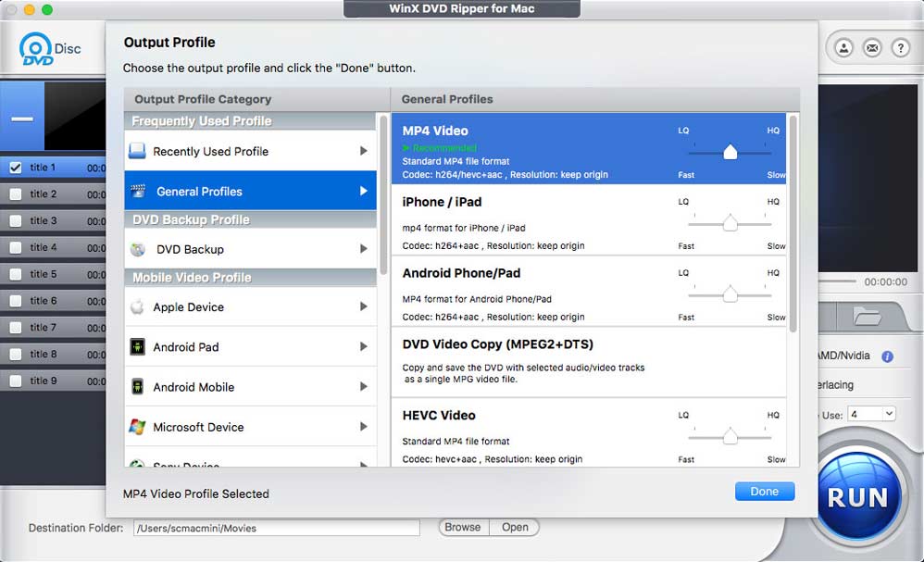Viewport: 924px width, 562px height.
Task: Uncheck the title 1 checkbox
Action: (16, 168)
